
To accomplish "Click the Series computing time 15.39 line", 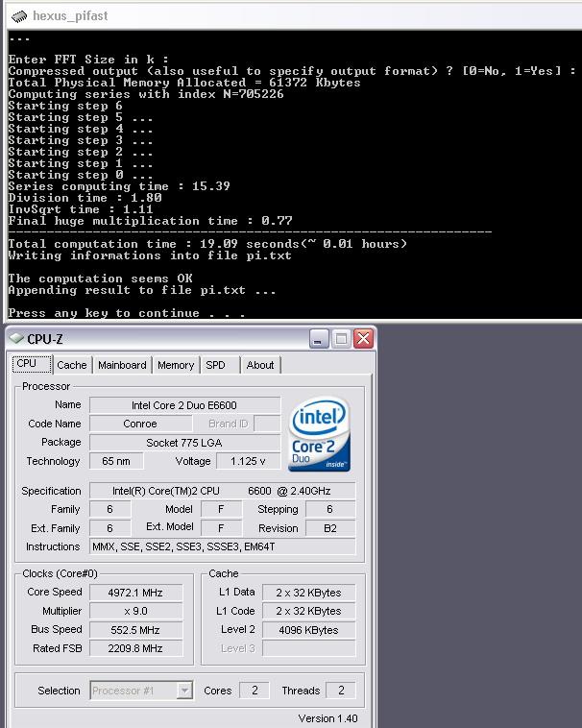I will tap(119, 186).
